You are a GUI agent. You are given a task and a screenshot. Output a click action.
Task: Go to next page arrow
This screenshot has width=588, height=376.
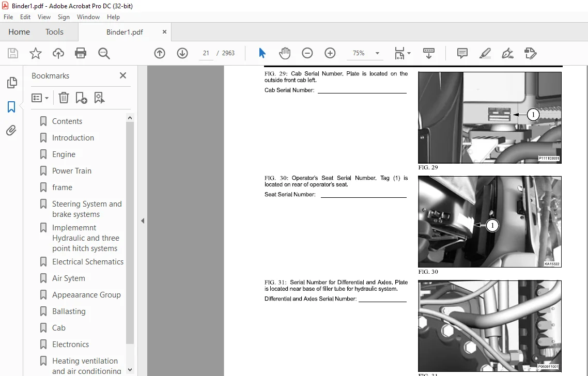(x=182, y=53)
